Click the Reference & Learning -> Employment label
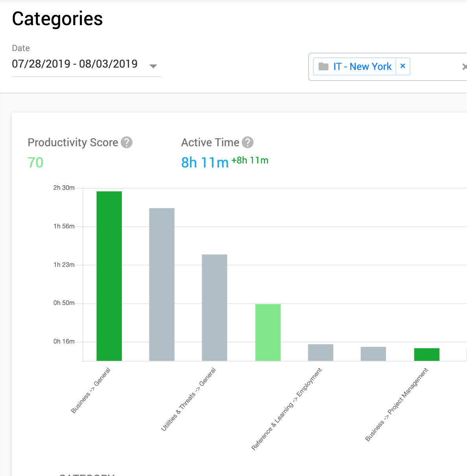Image resolution: width=467 pixels, height=476 pixels. tap(287, 409)
